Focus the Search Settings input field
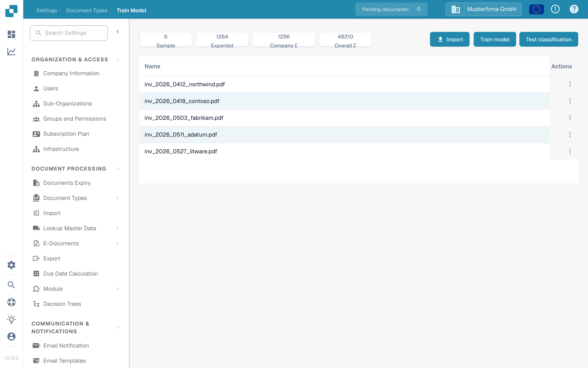 69,33
